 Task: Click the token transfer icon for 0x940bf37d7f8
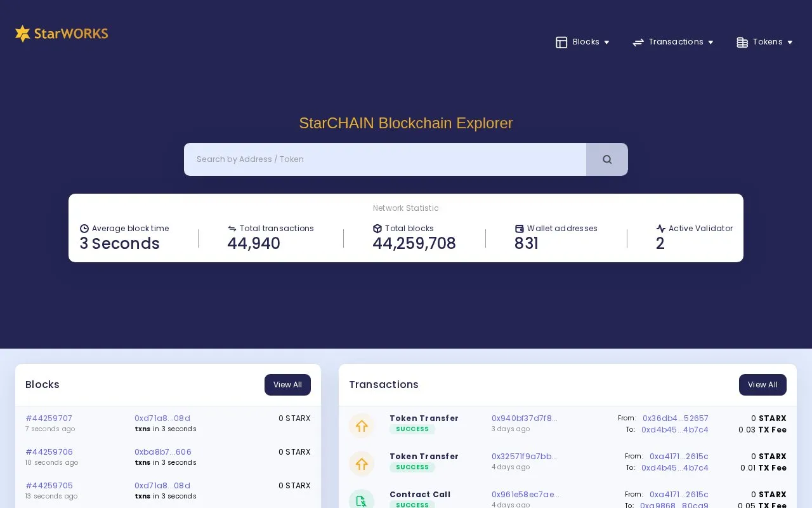pos(362,425)
